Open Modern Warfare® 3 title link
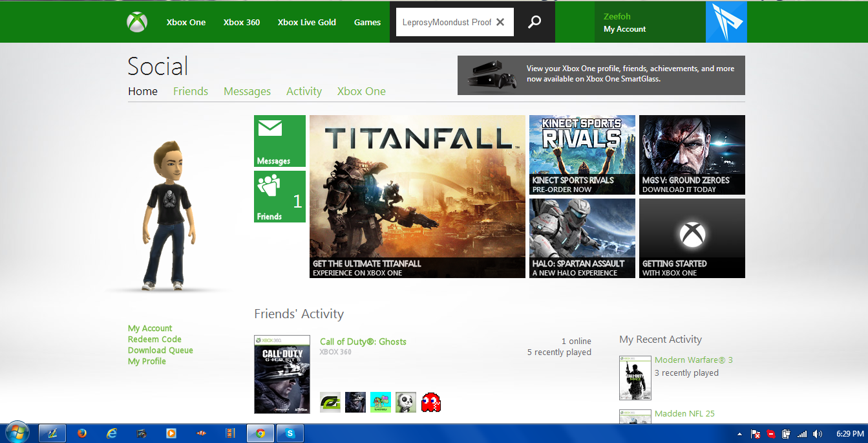Viewport: 868px width, 443px height. point(693,360)
